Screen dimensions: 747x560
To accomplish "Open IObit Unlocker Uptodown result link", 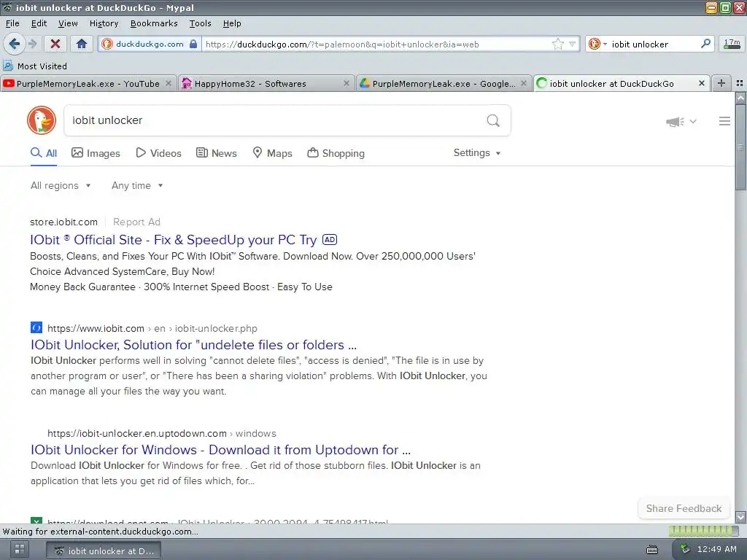I will (x=220, y=450).
